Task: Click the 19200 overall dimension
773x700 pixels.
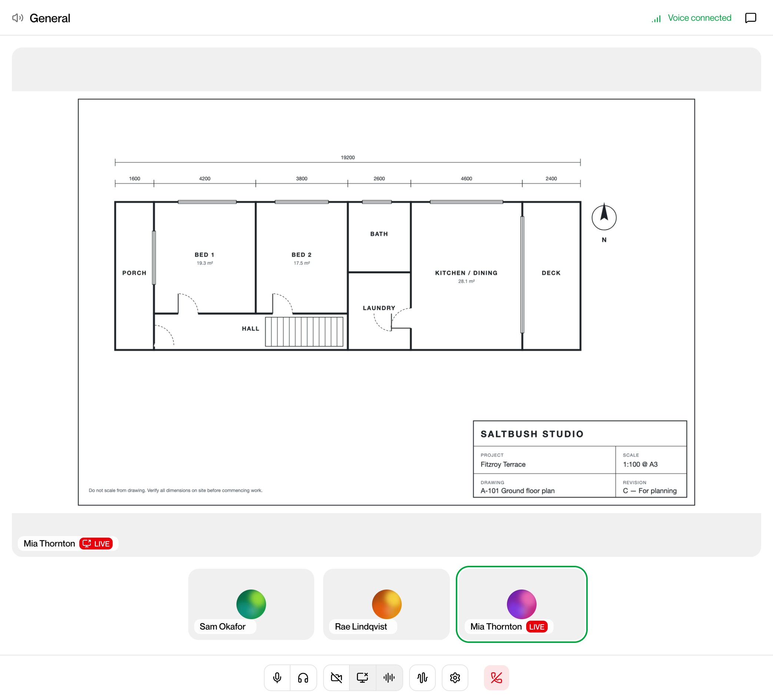Action: [x=348, y=157]
